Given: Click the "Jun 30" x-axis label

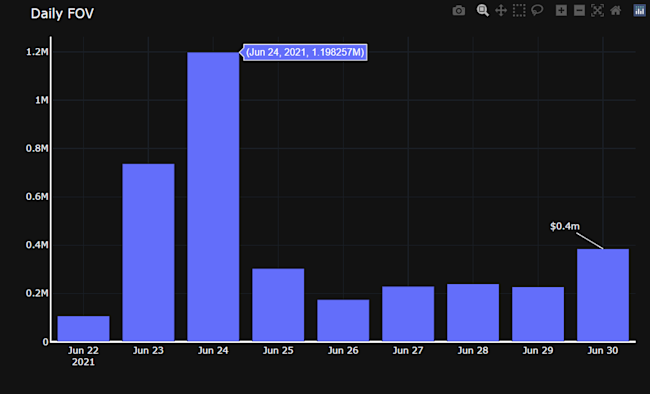Looking at the screenshot, I should (x=603, y=350).
